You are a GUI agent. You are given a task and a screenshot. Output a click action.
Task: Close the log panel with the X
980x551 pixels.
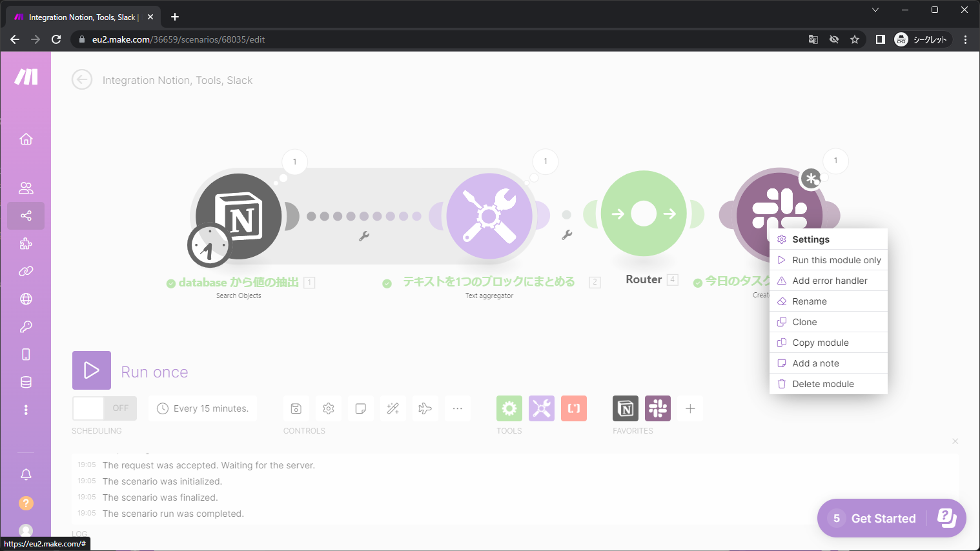[x=955, y=441]
